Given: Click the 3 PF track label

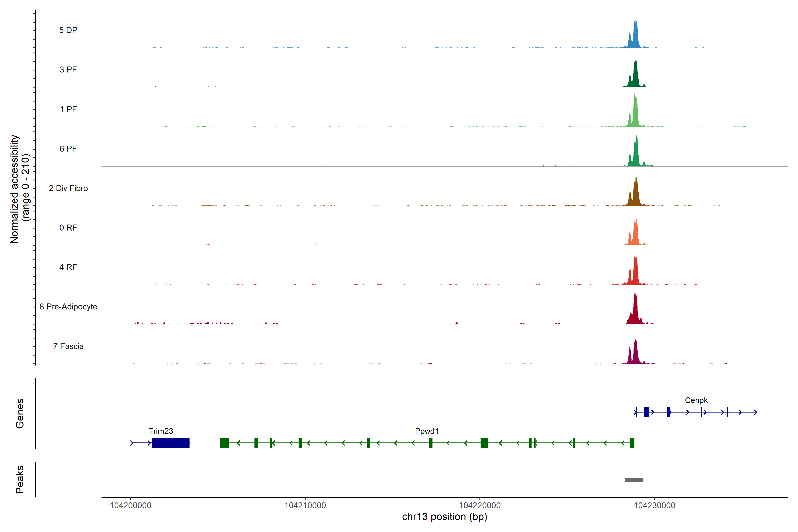Looking at the screenshot, I should coord(68,70).
